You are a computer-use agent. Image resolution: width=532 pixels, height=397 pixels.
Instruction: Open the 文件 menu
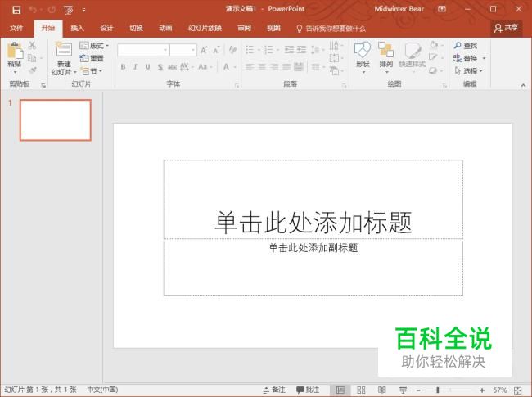pyautogui.click(x=16, y=28)
